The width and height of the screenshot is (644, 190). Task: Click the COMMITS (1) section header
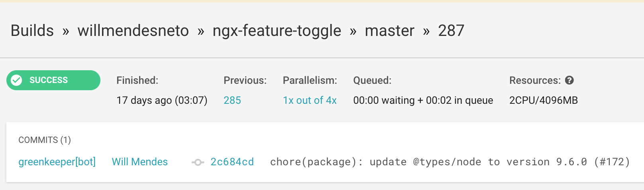[x=45, y=140]
